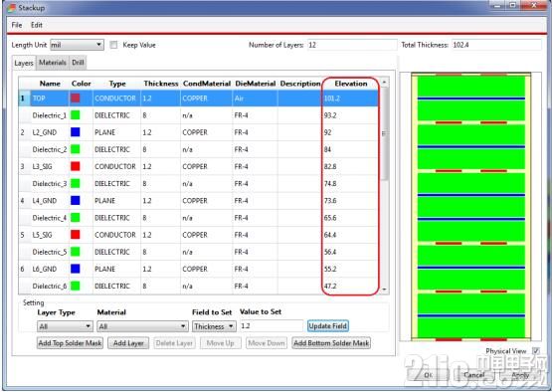Click the table scroll down arrow

[x=384, y=290]
